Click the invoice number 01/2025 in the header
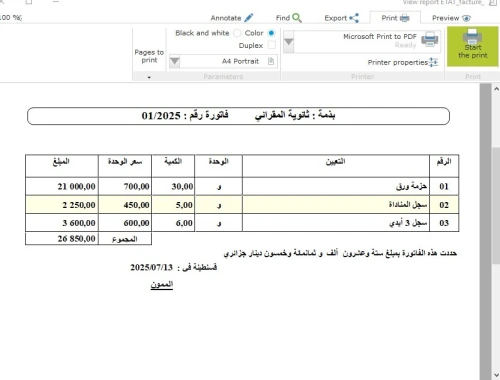This screenshot has width=500, height=380. point(161,116)
